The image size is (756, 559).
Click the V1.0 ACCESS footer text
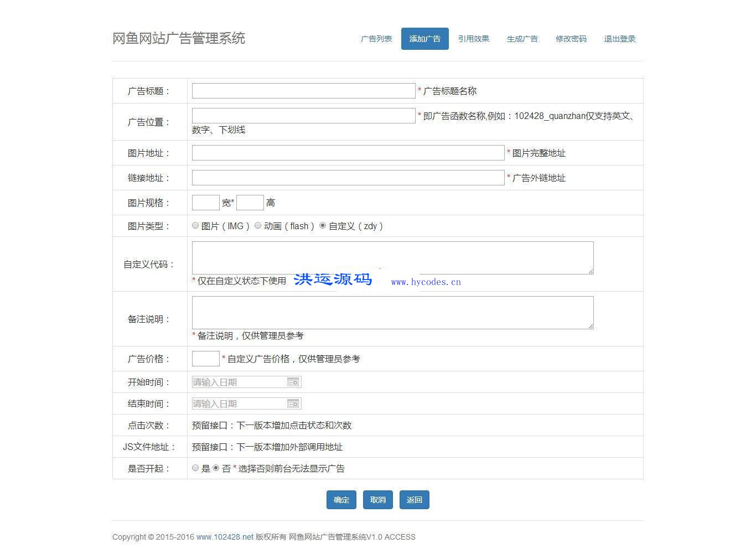pyautogui.click(x=391, y=537)
